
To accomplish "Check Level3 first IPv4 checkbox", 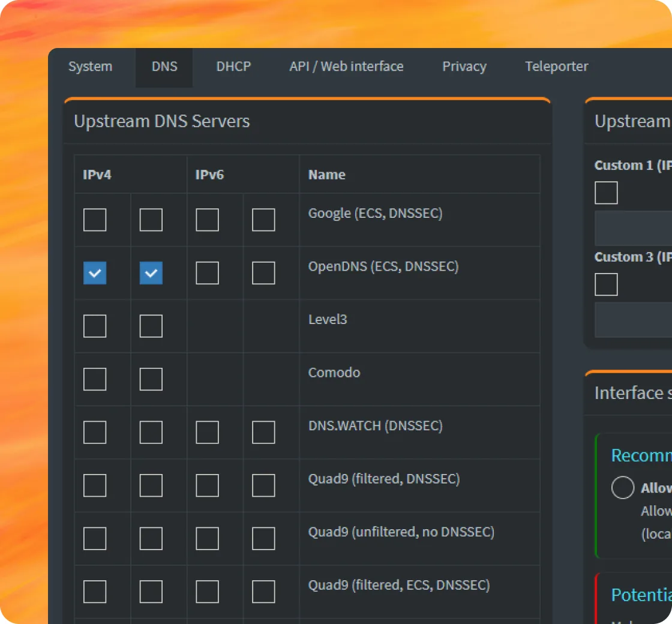I will (95, 326).
